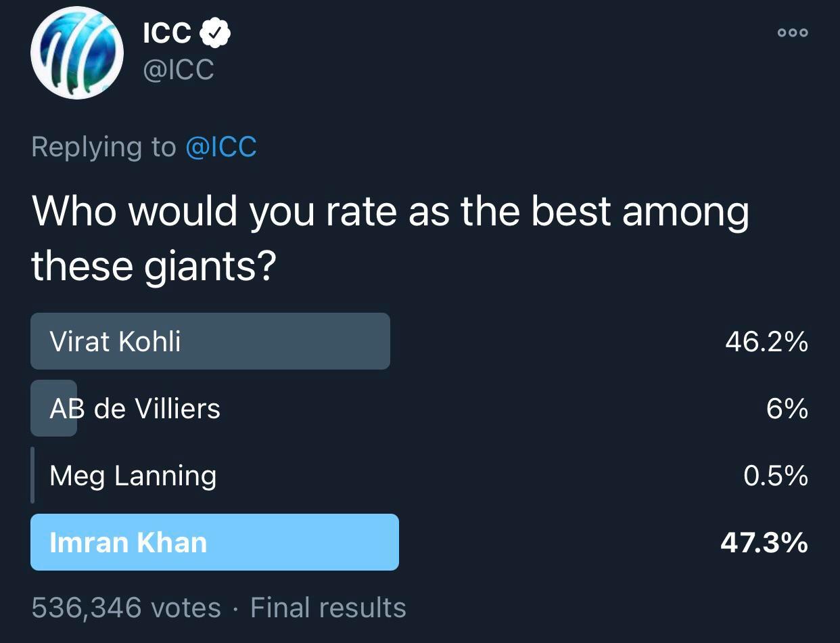Image resolution: width=840 pixels, height=643 pixels.
Task: Select the Meg Lanning poll option
Action: point(132,476)
